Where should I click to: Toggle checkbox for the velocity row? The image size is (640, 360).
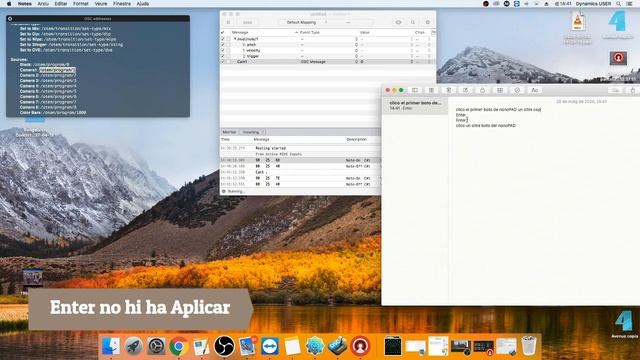pyautogui.click(x=223, y=51)
